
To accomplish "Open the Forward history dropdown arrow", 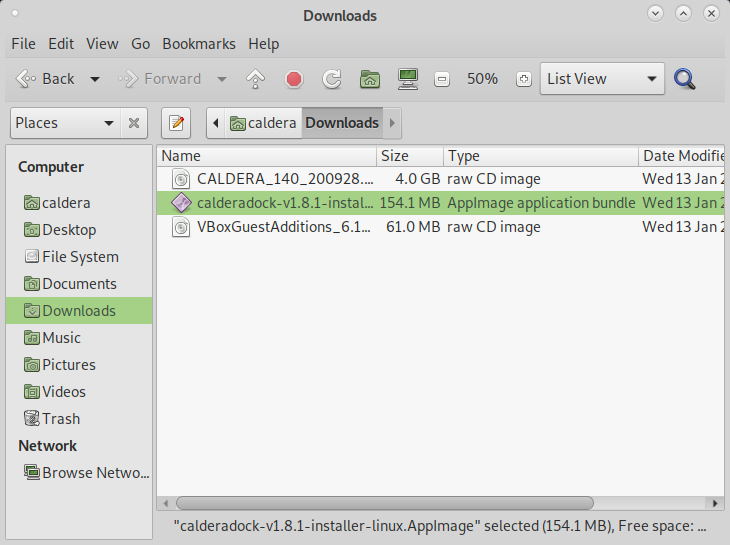I will [x=222, y=79].
